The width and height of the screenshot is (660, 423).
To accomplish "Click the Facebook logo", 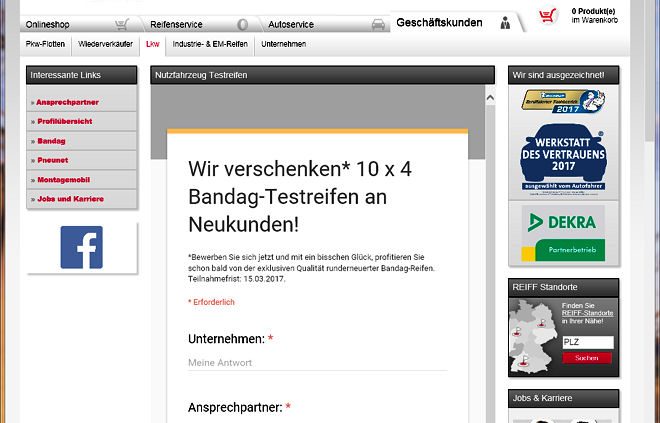I will coord(82,247).
